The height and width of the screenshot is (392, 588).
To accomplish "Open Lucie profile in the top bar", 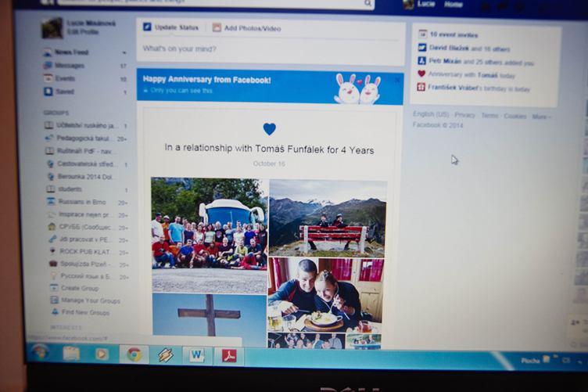I will pyautogui.click(x=420, y=4).
